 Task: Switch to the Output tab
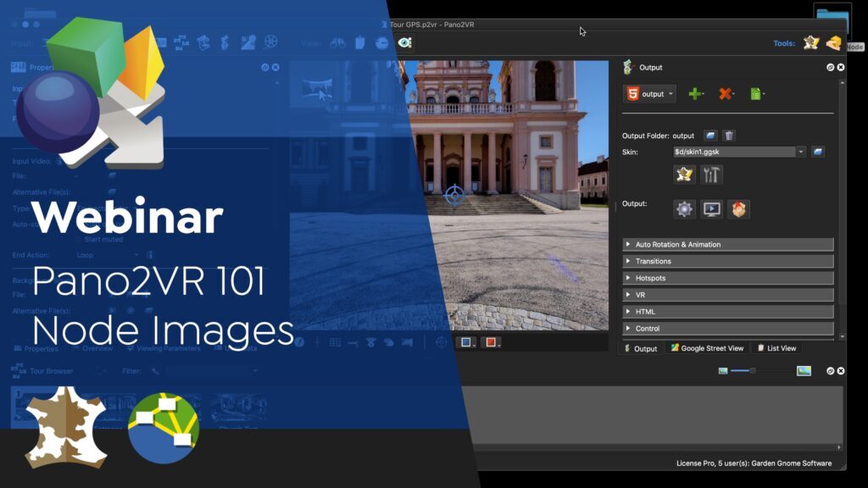[641, 348]
